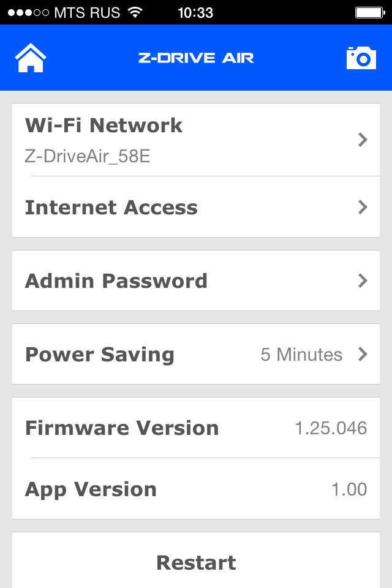
Task: Tap the Z-DRIVE AIR title
Action: pyautogui.click(x=196, y=58)
